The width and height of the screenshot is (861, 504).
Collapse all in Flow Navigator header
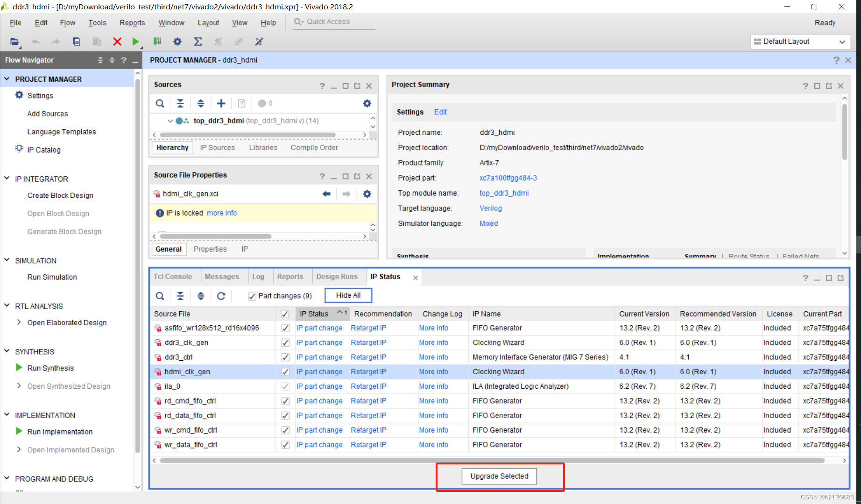[100, 60]
